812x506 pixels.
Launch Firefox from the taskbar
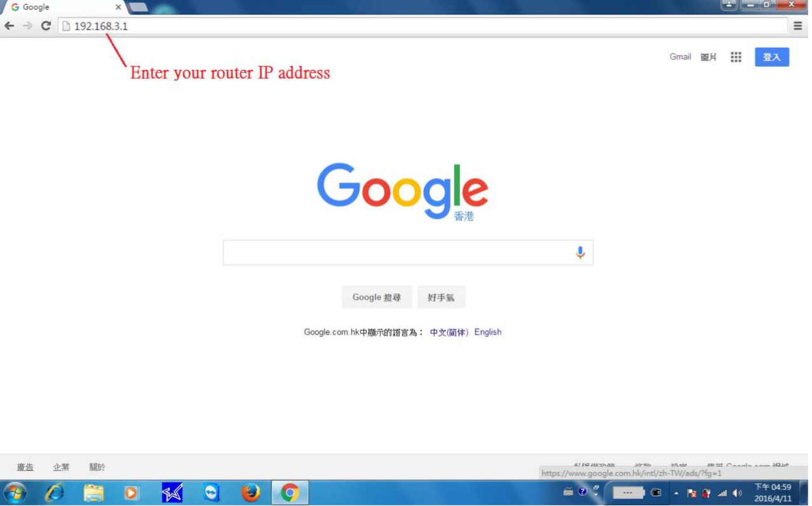(x=251, y=493)
